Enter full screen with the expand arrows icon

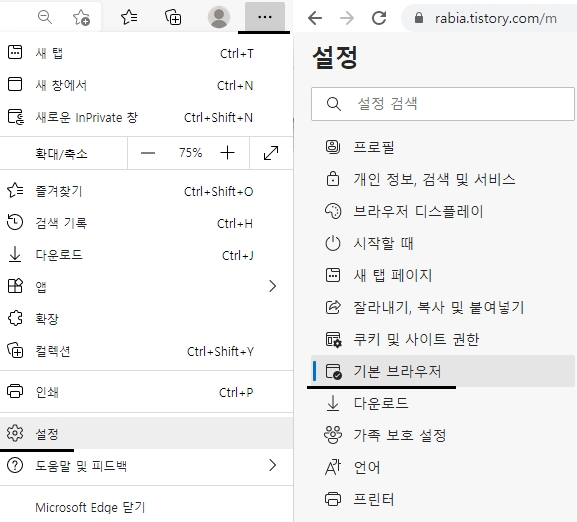(271, 153)
